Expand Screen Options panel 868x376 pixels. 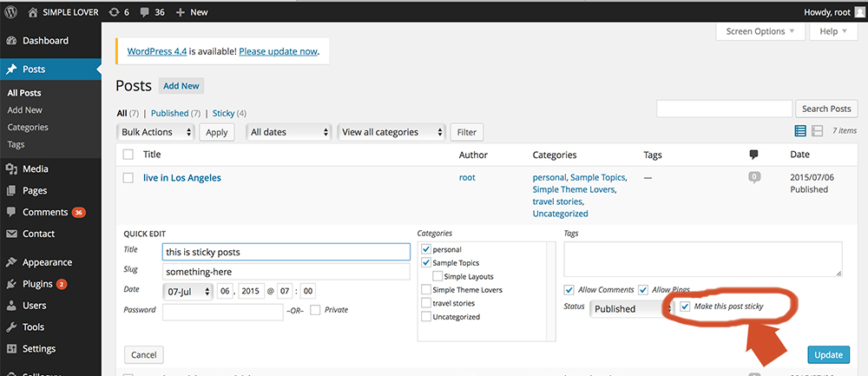[x=760, y=31]
